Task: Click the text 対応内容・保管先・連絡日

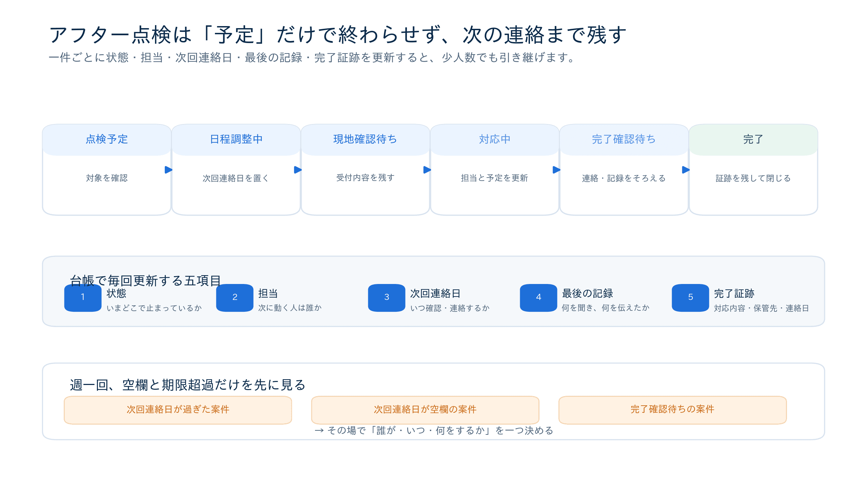Action: pos(762,308)
